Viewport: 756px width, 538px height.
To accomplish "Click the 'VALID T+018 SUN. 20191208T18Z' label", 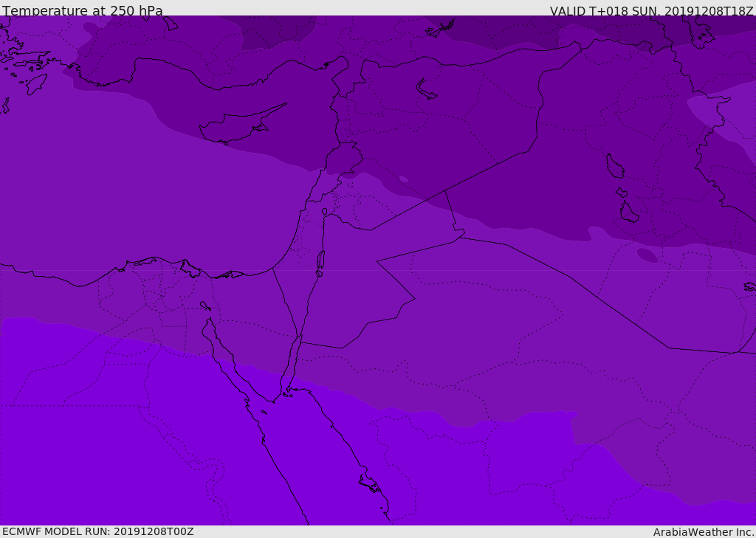I will click(651, 11).
